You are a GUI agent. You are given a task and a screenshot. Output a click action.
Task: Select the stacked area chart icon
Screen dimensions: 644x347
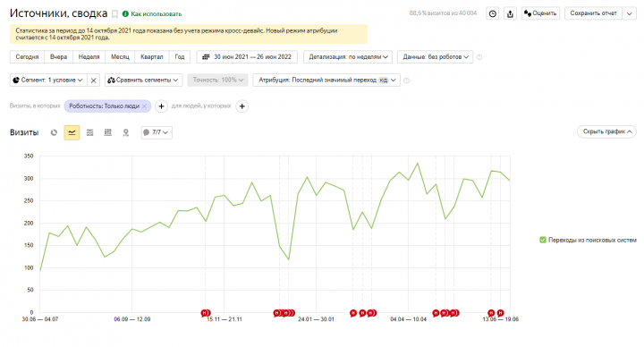(90, 132)
